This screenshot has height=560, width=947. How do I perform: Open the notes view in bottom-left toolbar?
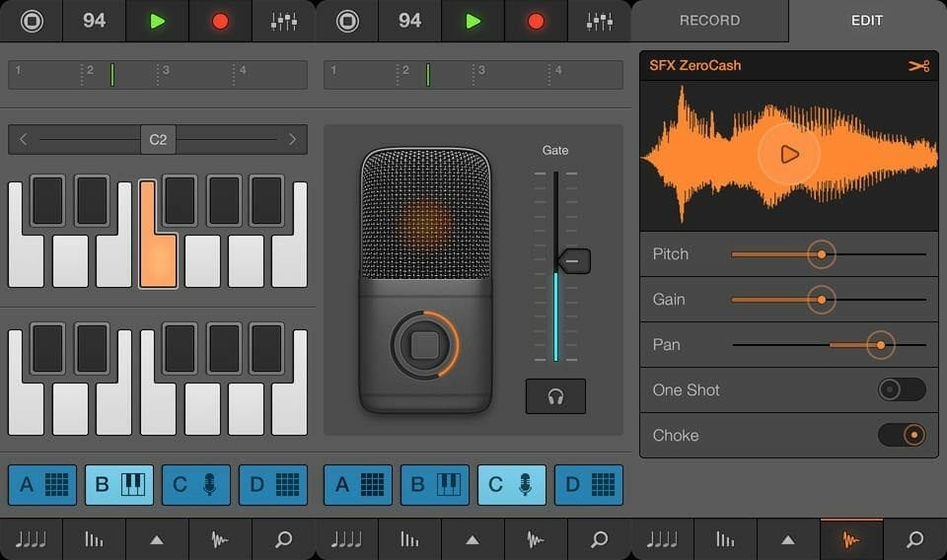(32, 539)
